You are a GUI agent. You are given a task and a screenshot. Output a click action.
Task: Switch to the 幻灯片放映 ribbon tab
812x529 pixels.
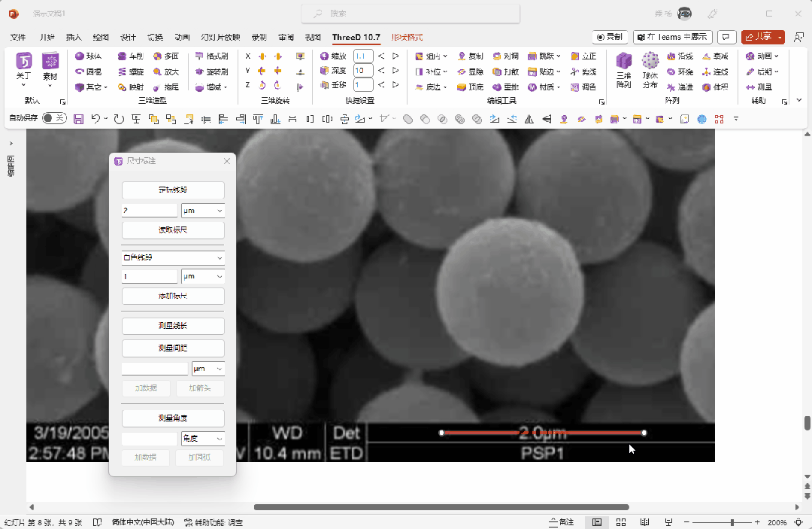220,38
